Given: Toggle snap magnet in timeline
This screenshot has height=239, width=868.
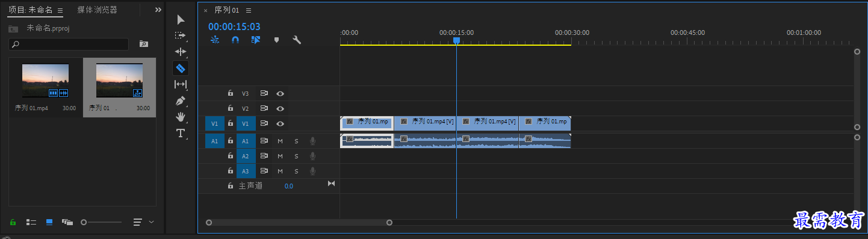Looking at the screenshot, I should click(235, 40).
